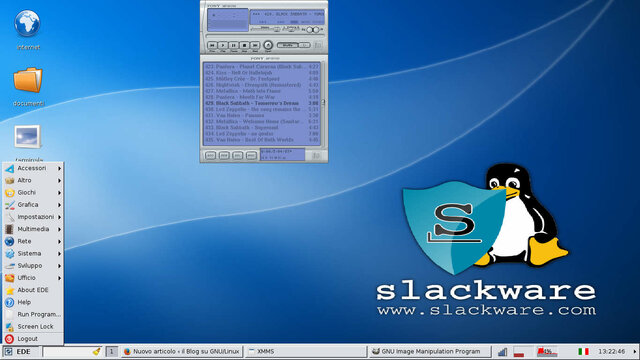
Task: Select track 435 Van Halen in playlist
Action: pos(262,140)
